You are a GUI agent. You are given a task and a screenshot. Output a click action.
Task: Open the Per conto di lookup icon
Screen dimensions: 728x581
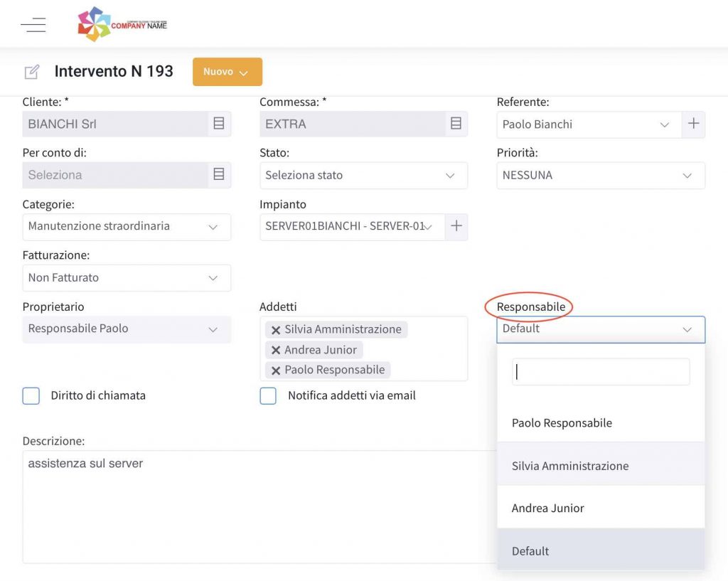pos(219,175)
